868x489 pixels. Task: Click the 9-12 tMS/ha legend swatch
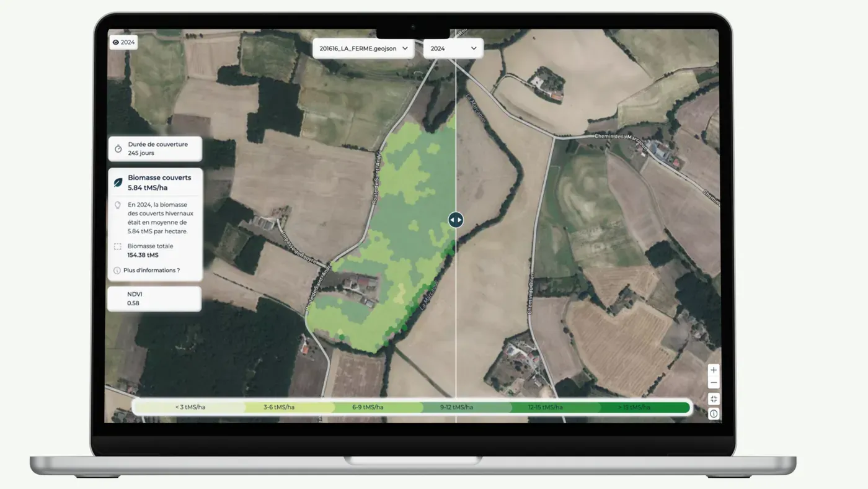(467, 407)
